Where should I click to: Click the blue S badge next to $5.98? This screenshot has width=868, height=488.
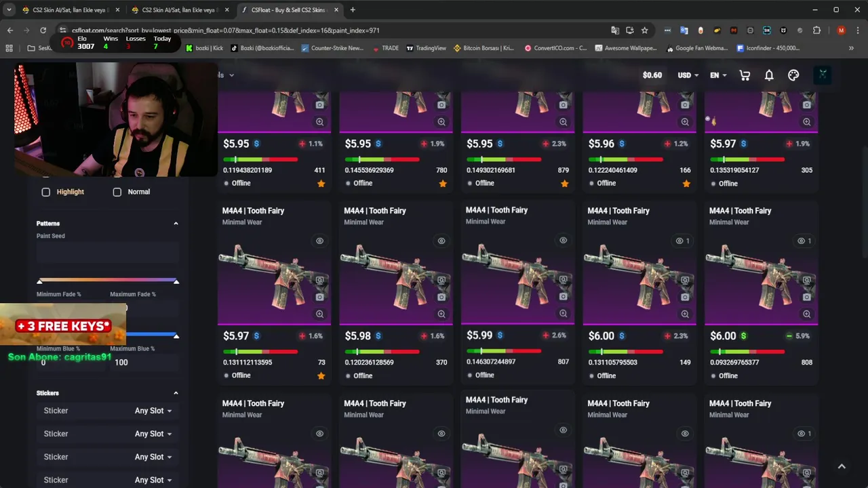378,336
